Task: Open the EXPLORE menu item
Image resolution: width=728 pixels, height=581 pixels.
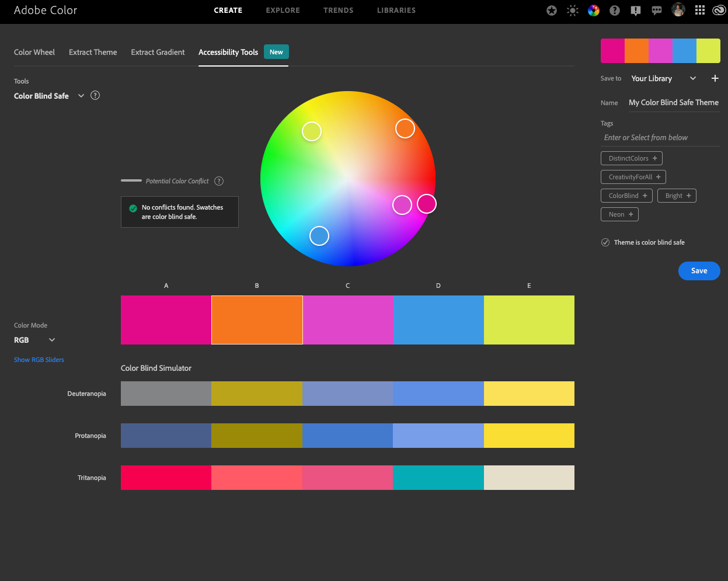Action: (283, 11)
